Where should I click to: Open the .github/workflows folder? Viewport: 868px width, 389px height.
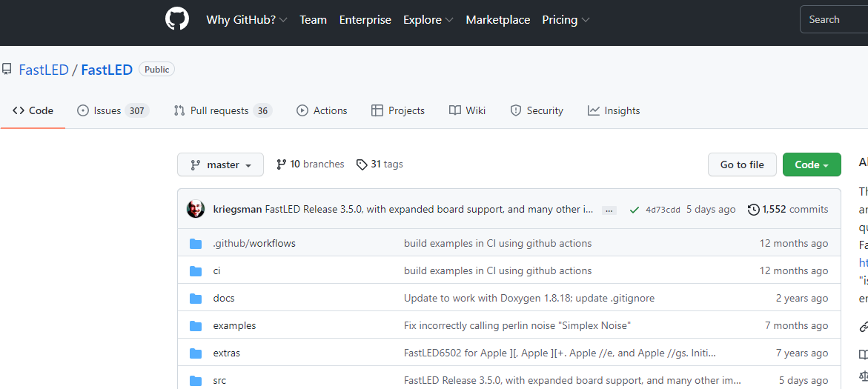pyautogui.click(x=254, y=244)
